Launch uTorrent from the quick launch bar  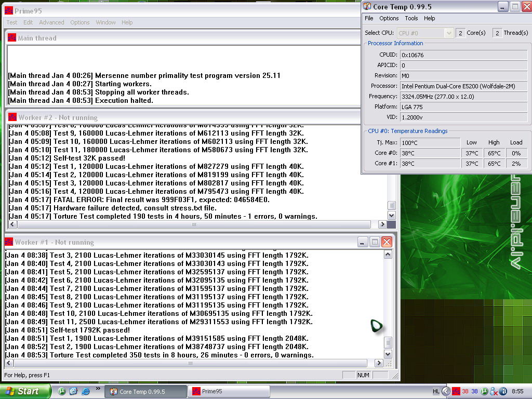[61, 391]
